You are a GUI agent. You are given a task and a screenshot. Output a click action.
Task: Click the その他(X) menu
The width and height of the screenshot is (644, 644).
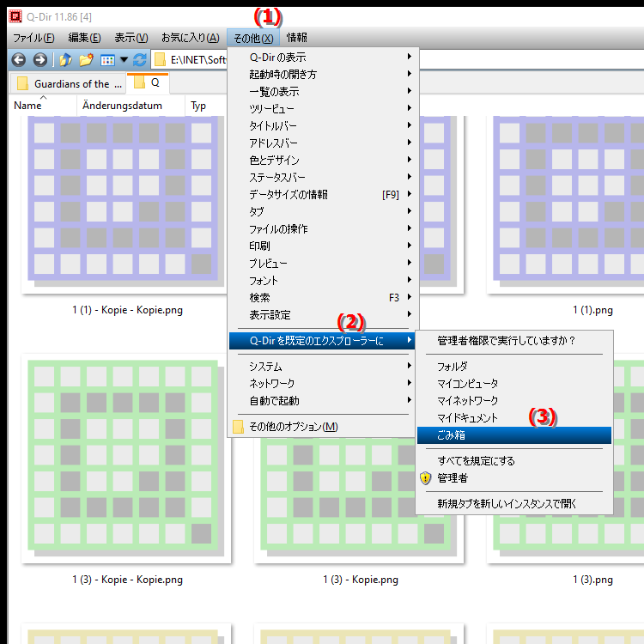pos(253,38)
